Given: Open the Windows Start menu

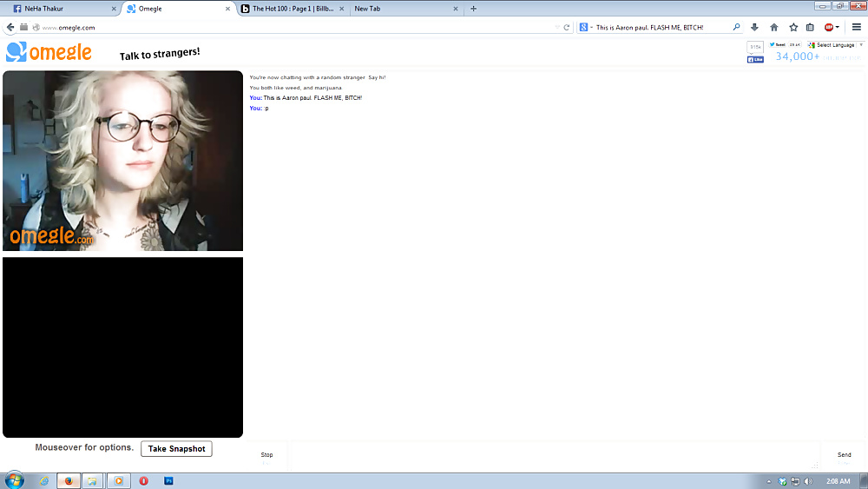Looking at the screenshot, I should pyautogui.click(x=15, y=480).
